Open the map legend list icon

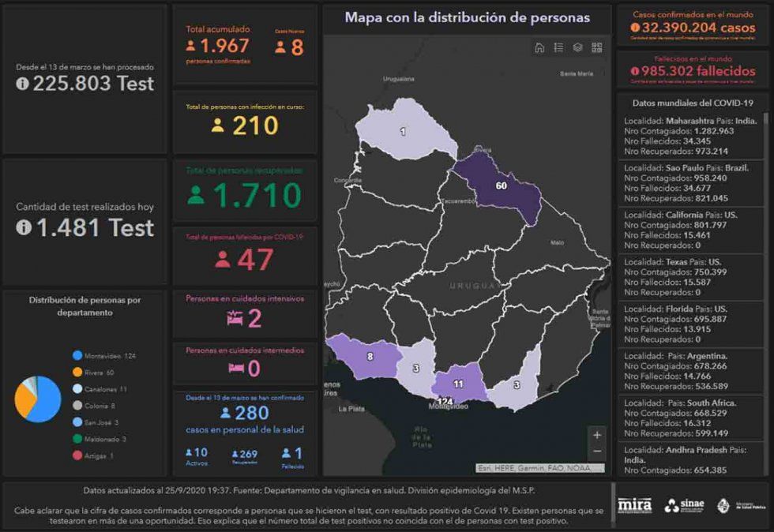(558, 47)
